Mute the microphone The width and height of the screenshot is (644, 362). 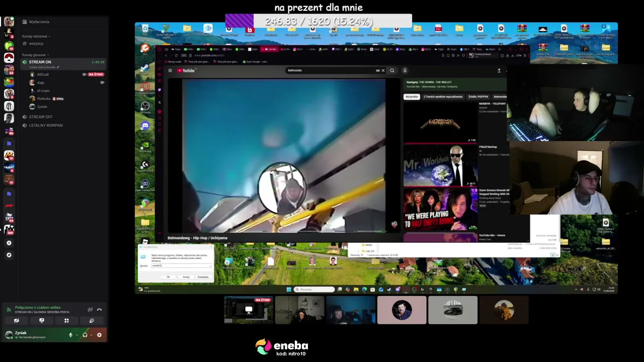click(x=70, y=335)
